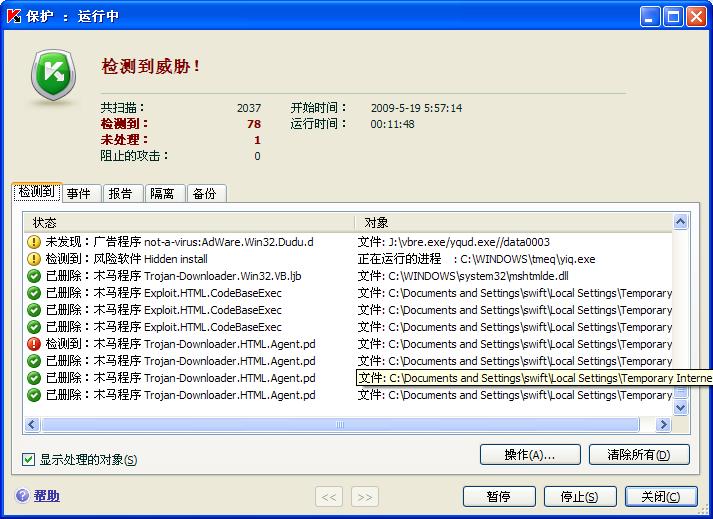Select the Trojan-Downloader.Win32.VB.ljb row
This screenshot has height=519, width=713.
(x=349, y=276)
